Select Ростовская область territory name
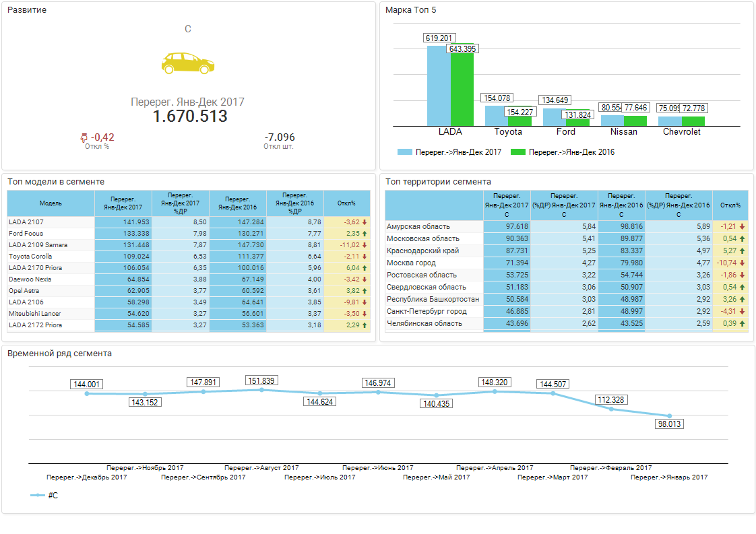This screenshot has width=756, height=534. coord(421,275)
